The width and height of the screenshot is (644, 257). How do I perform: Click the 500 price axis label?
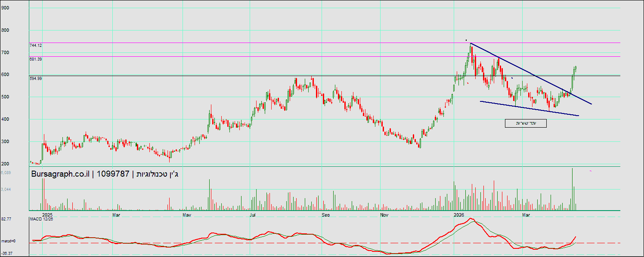5,97
